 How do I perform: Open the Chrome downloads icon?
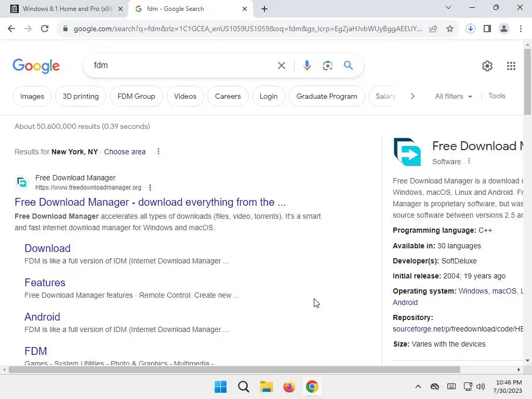(470, 29)
